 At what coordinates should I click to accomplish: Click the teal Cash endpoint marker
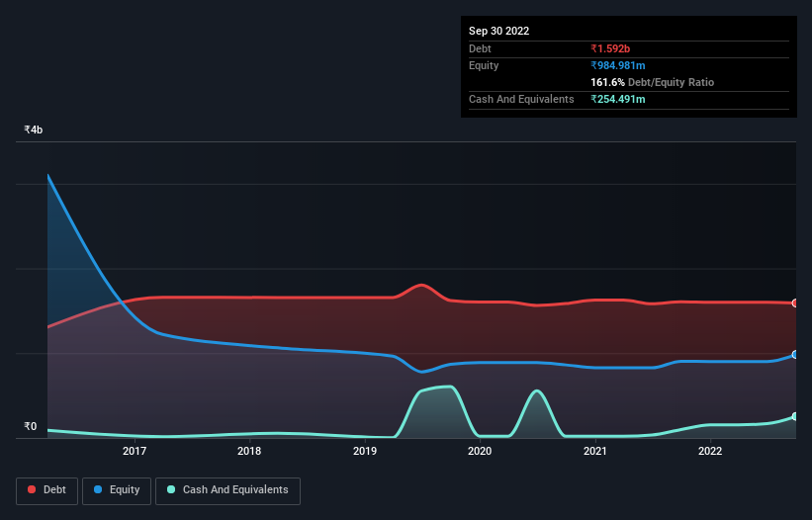point(795,416)
